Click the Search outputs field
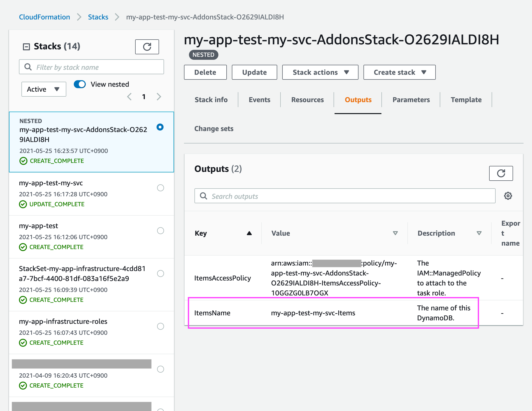This screenshot has height=411, width=532. (x=345, y=196)
